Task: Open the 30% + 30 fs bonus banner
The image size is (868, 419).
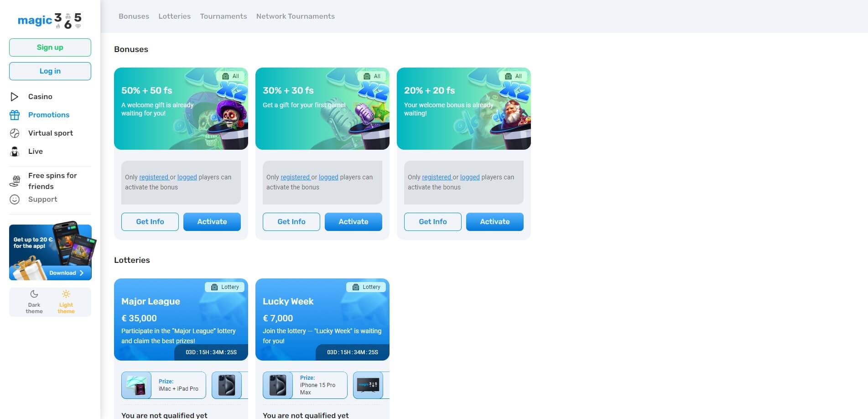Action: point(322,109)
